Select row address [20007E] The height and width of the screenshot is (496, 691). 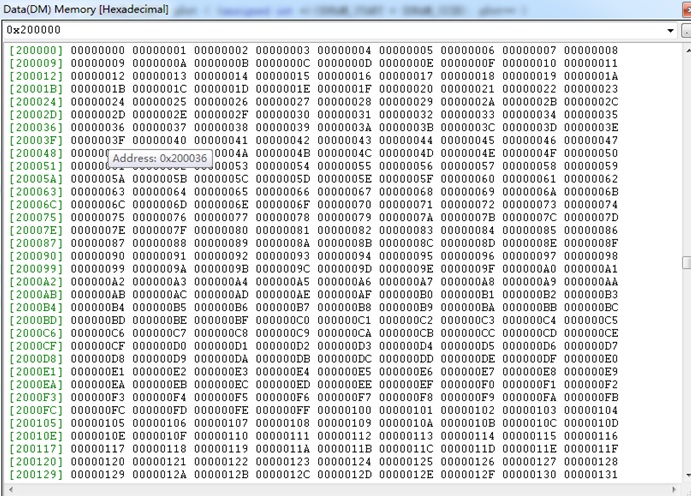[x=36, y=230]
